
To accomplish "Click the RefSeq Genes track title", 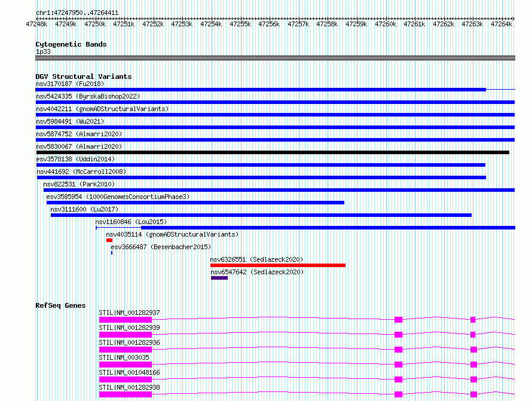I will pos(60,305).
